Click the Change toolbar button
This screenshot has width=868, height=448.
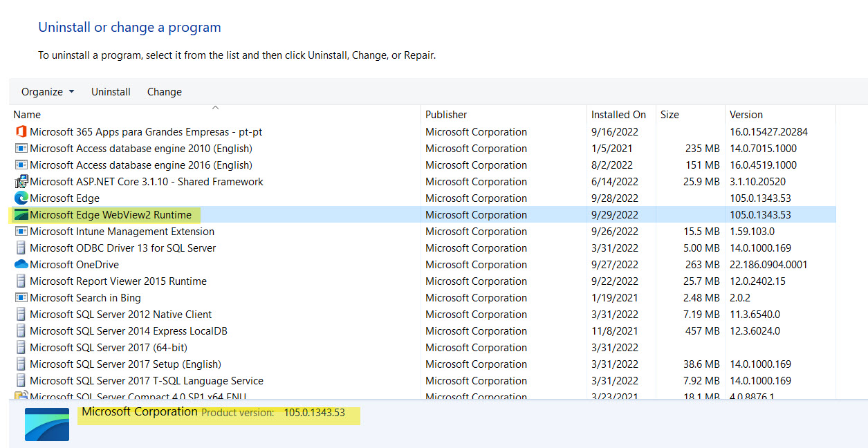(165, 92)
